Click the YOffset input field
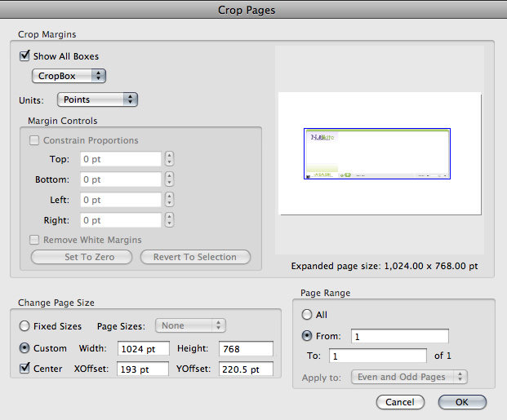This screenshot has height=420, width=507. (246, 369)
